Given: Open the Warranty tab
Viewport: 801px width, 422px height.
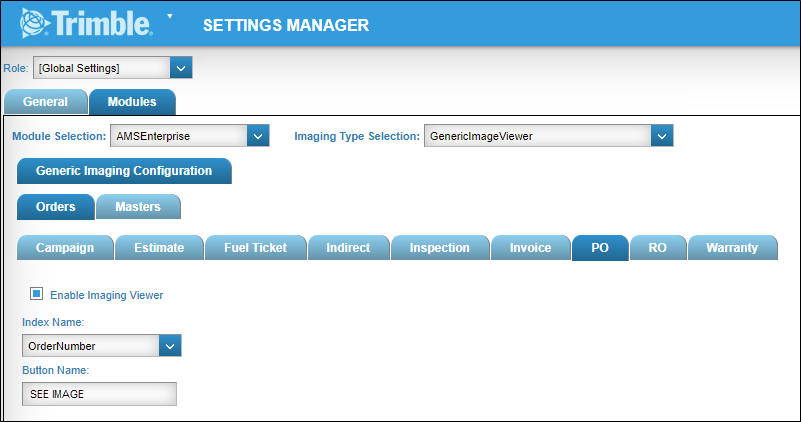Looking at the screenshot, I should pyautogui.click(x=731, y=248).
